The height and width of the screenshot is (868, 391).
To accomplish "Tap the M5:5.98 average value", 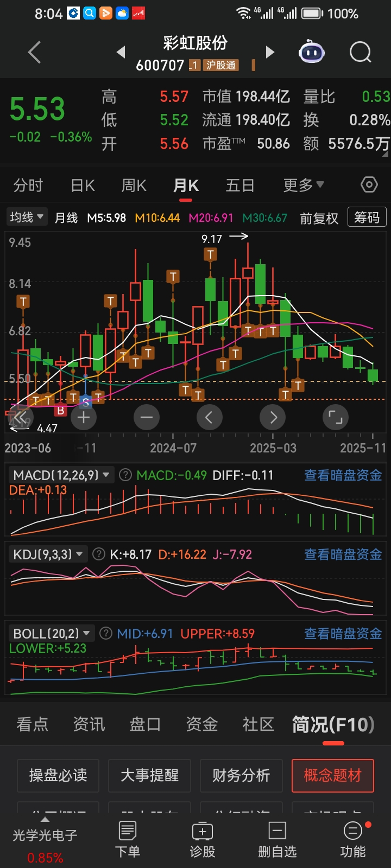I will pos(106,218).
